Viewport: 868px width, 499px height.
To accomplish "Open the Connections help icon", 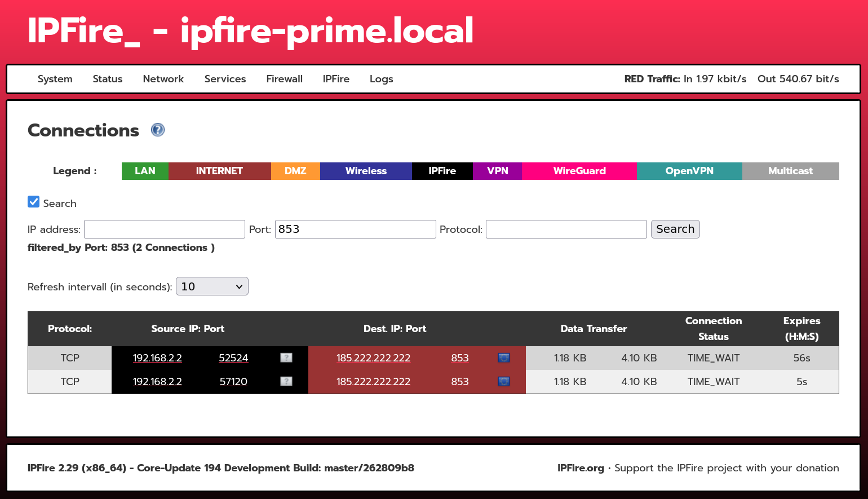I will coord(158,130).
